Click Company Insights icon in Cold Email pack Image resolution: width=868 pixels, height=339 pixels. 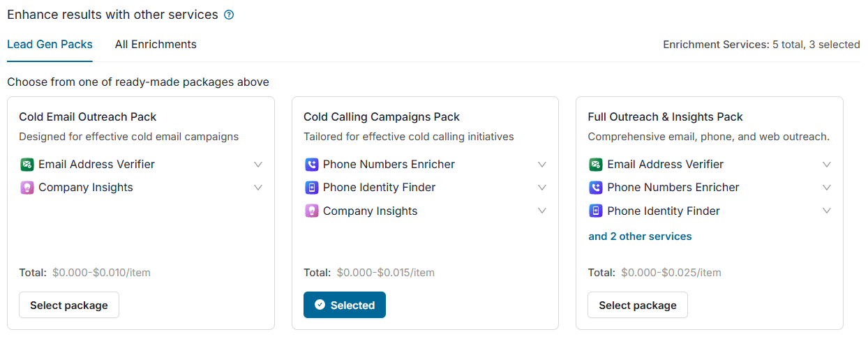pos(27,188)
